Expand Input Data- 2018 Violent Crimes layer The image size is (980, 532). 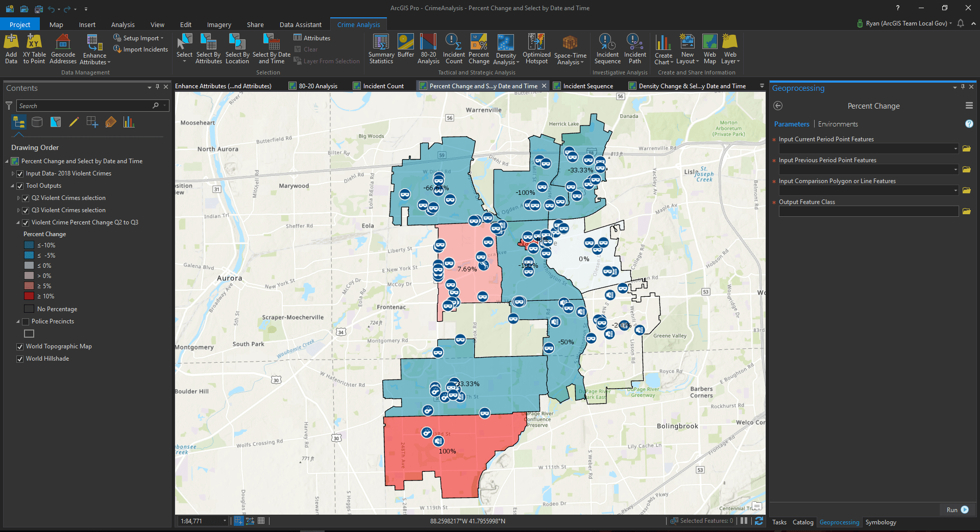pos(13,173)
